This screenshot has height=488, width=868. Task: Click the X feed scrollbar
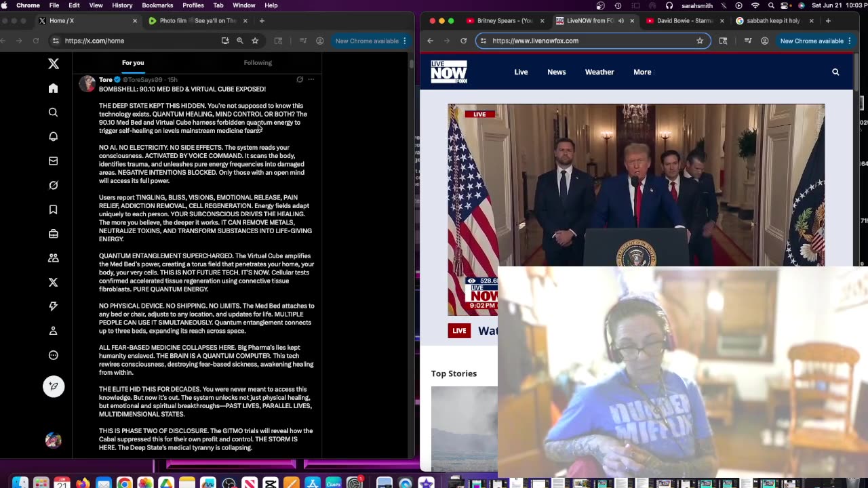(411, 64)
